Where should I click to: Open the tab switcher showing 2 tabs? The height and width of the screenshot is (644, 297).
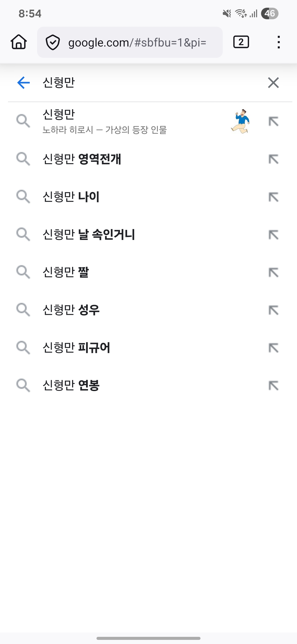pos(241,42)
